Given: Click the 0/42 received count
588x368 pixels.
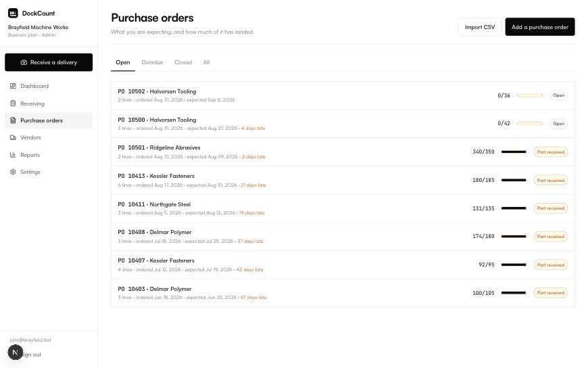Looking at the screenshot, I should (x=504, y=124).
